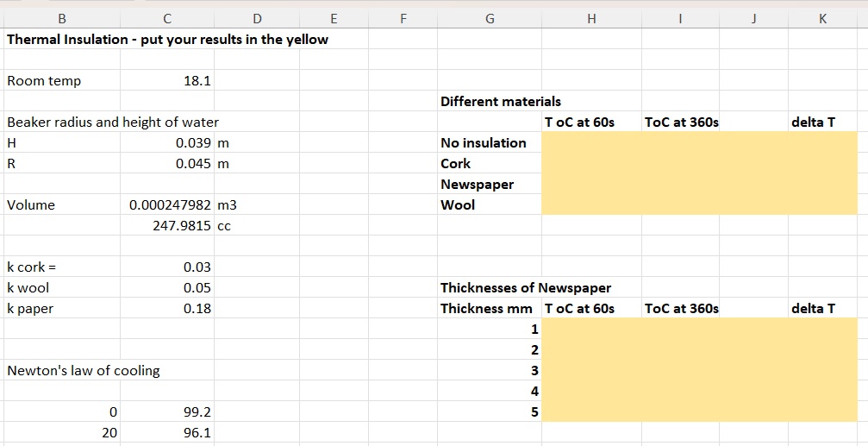The height and width of the screenshot is (446, 868).
Task: Click the column G header
Action: click(x=490, y=18)
